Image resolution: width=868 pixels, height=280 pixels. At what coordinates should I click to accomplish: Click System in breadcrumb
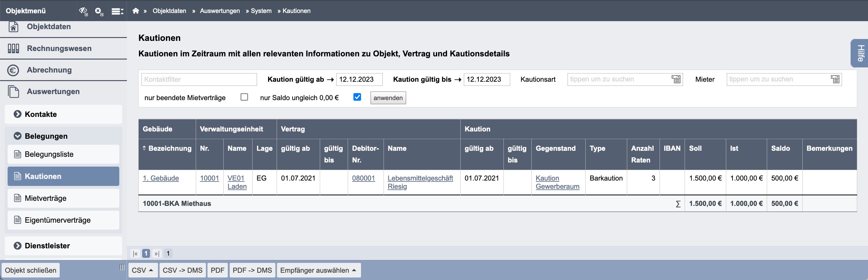click(x=261, y=11)
